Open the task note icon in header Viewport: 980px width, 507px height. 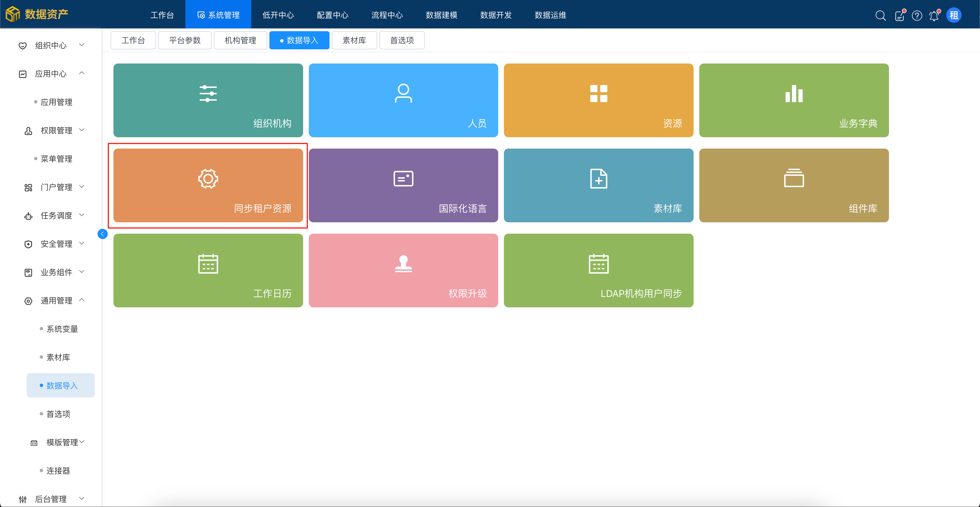point(899,16)
